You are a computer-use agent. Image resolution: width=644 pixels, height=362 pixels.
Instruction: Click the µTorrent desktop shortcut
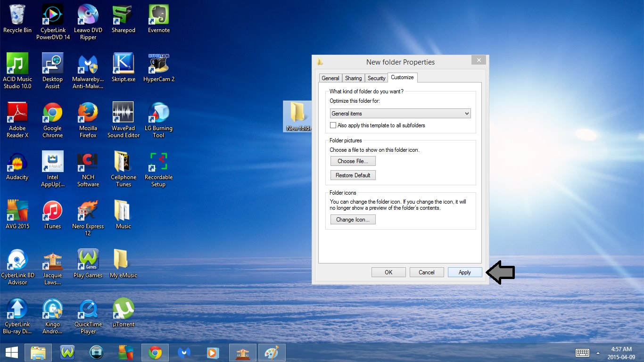coord(124,313)
